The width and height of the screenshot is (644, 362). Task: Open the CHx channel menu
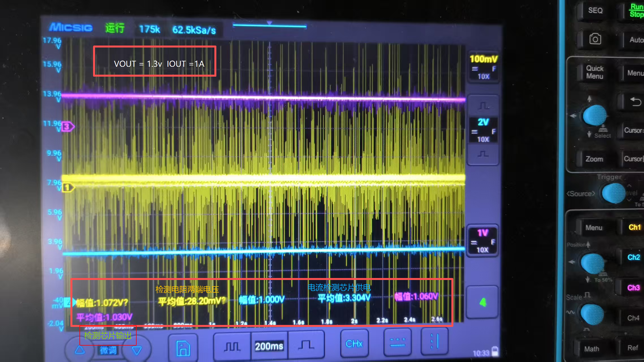coord(354,343)
